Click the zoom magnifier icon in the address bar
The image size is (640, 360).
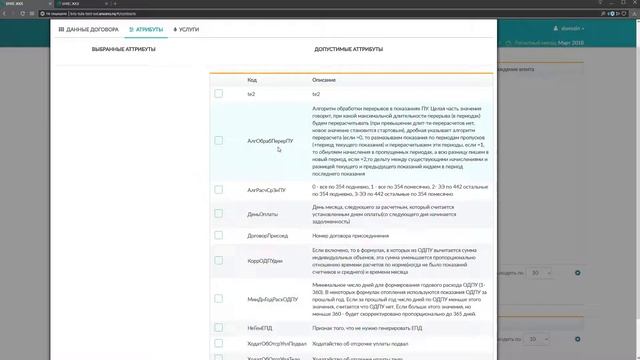[603, 13]
